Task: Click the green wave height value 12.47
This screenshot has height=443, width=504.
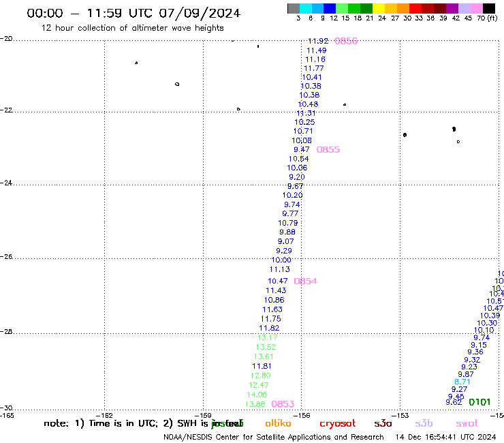Action: pos(259,385)
